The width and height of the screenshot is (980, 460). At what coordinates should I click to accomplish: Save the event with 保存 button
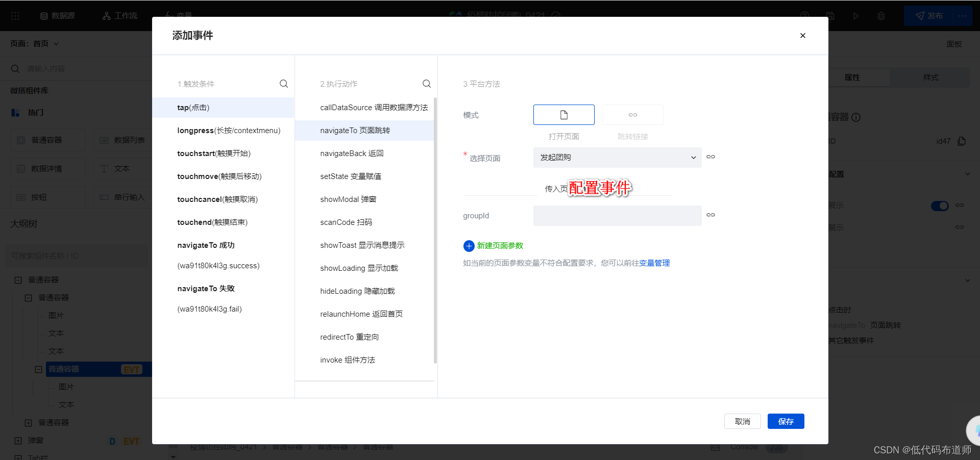coord(786,421)
